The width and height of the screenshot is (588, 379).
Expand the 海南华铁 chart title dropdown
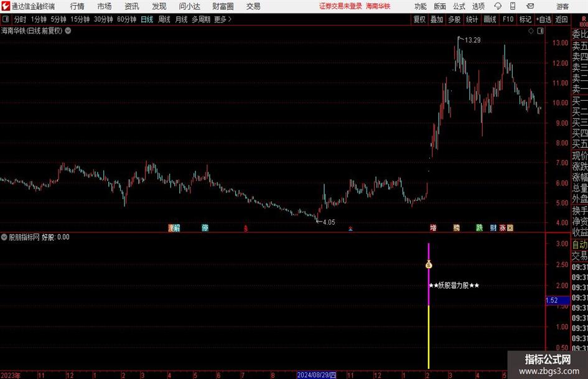pyautogui.click(x=68, y=30)
